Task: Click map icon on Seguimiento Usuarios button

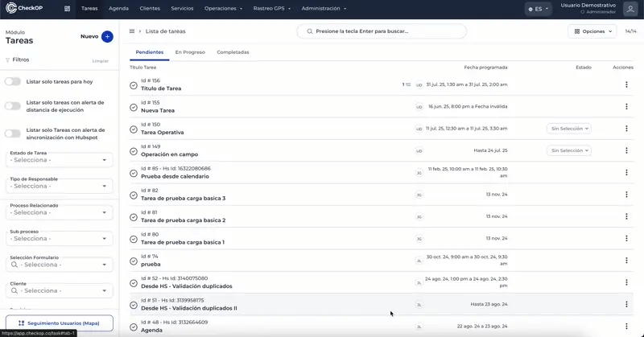Action: [22, 323]
